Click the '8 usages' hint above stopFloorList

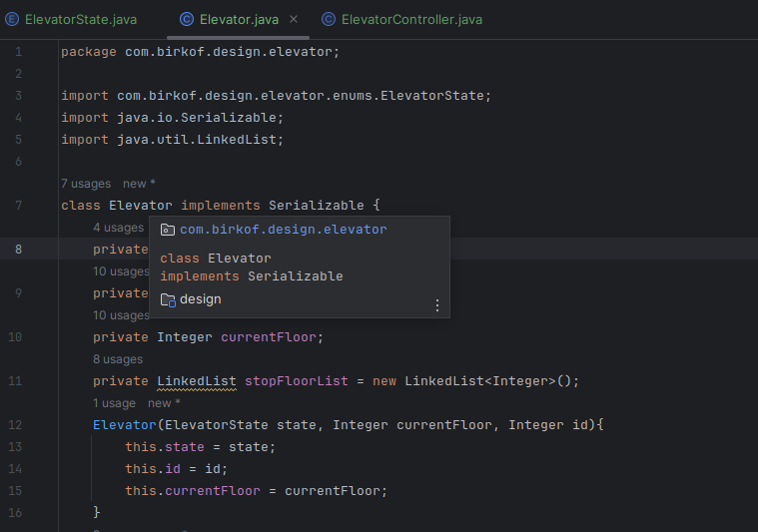tap(118, 359)
